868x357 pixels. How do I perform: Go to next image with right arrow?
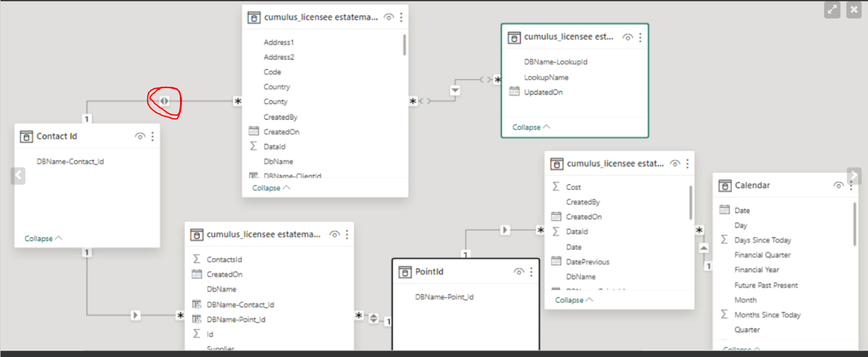click(853, 176)
